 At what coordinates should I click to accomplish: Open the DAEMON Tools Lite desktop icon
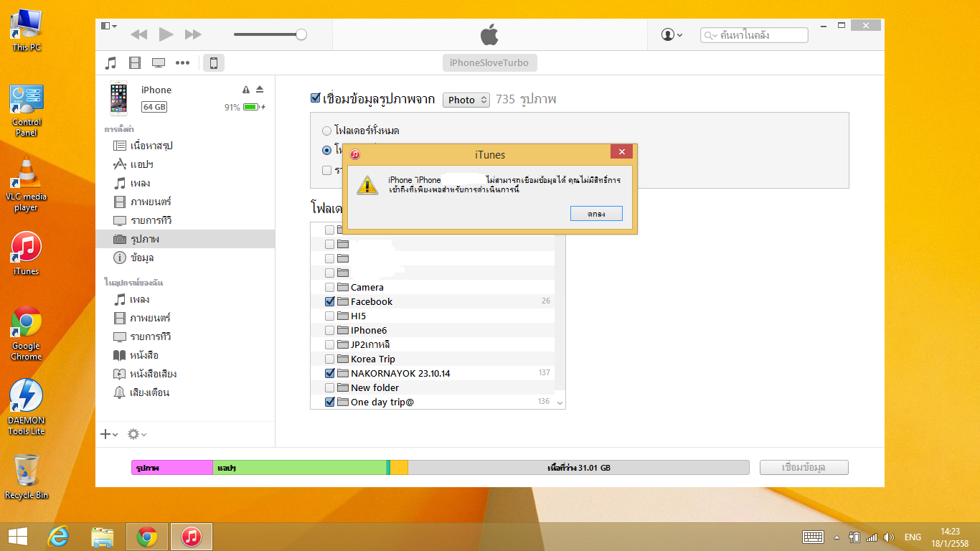click(27, 407)
